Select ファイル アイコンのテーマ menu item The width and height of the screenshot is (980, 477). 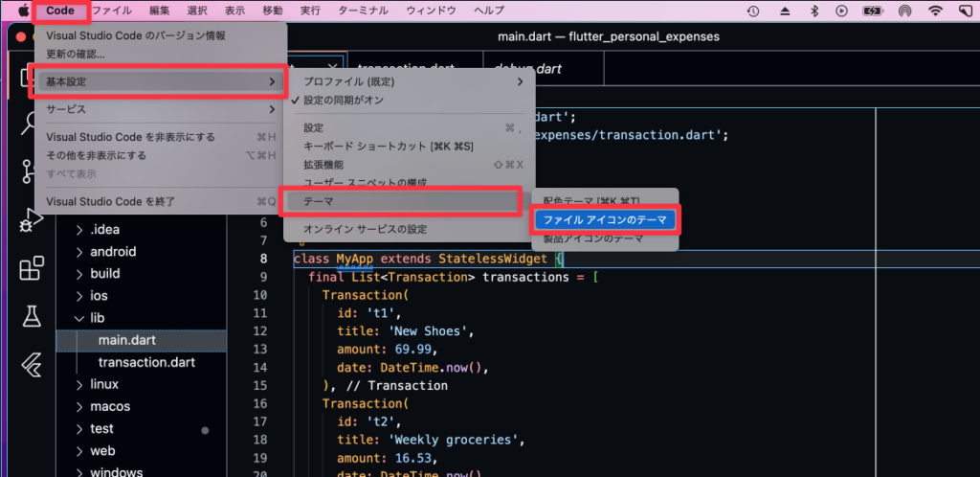tap(606, 220)
